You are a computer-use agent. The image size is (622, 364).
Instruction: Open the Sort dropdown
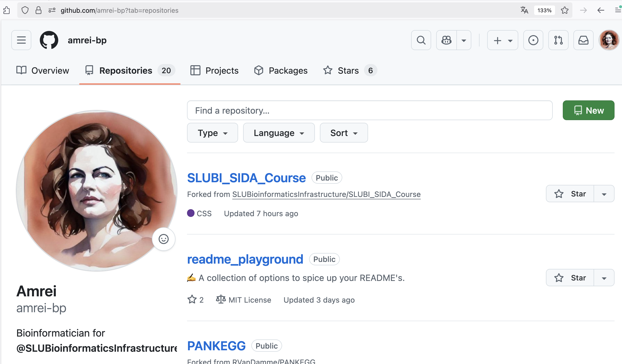pos(343,133)
